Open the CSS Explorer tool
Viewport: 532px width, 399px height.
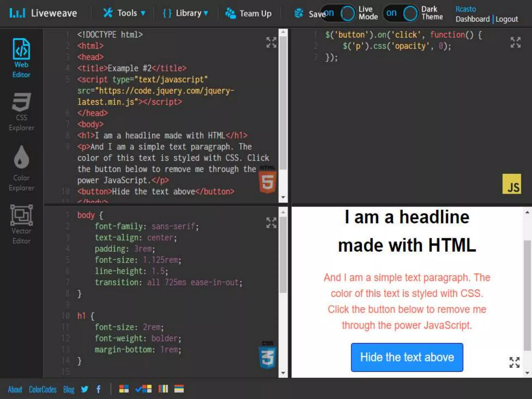pos(21,112)
